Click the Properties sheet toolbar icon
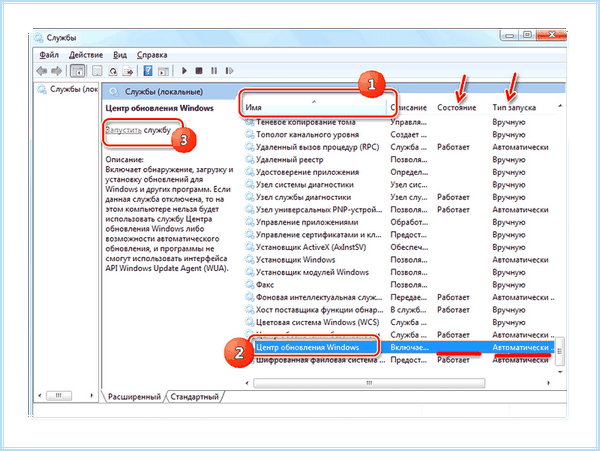This screenshot has width=600, height=451. coord(97,71)
